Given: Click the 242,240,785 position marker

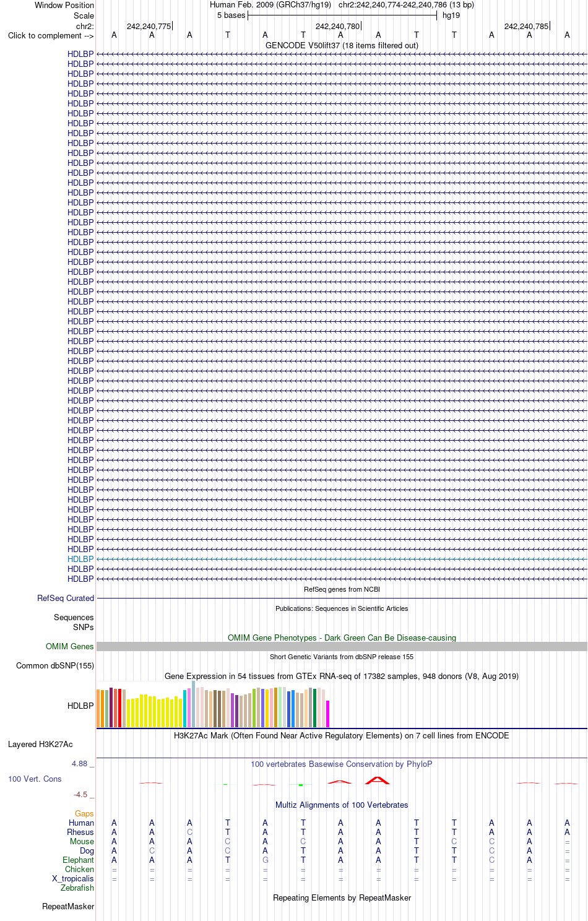Looking at the screenshot, I should tap(526, 26).
